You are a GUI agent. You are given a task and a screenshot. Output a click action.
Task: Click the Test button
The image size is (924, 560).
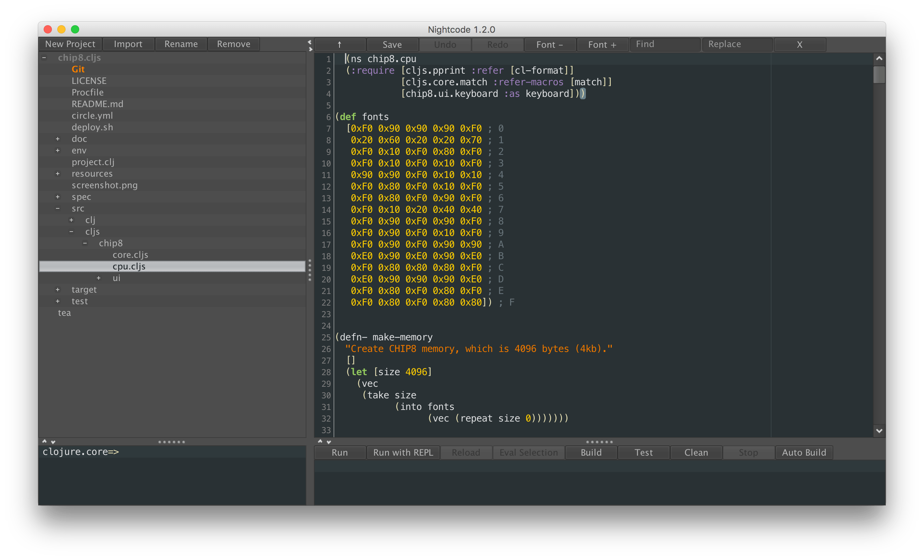[x=644, y=453]
